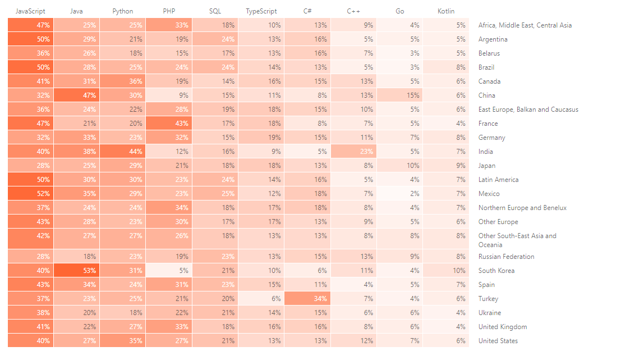
Task: Click South Korea's 53% Java cell
Action: pyautogui.click(x=77, y=271)
